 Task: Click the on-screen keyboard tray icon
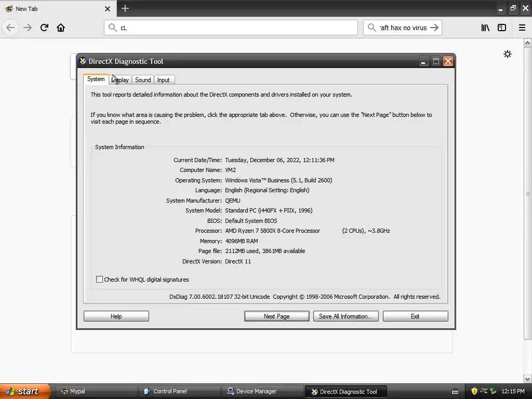455,392
